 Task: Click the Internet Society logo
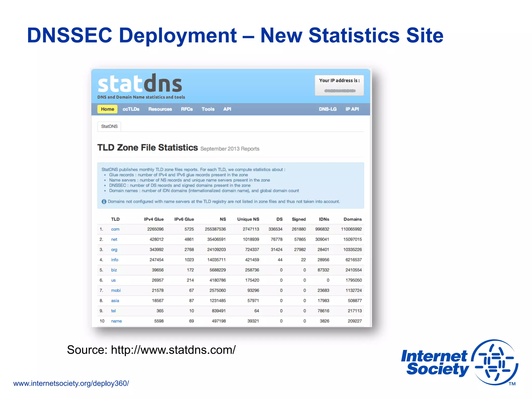(460, 362)
